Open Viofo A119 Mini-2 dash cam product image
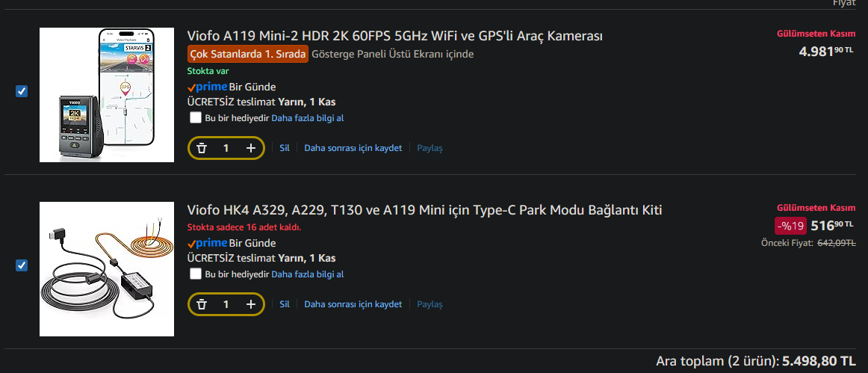 (x=107, y=95)
